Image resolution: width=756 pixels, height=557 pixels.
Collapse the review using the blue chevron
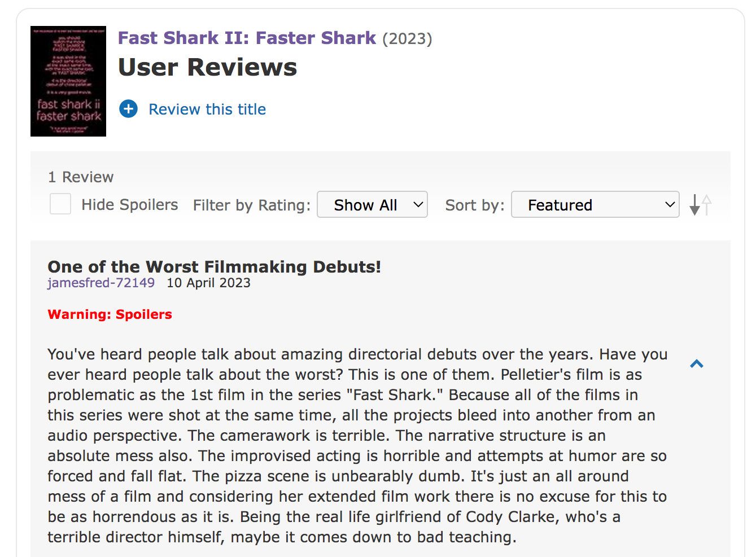(697, 364)
